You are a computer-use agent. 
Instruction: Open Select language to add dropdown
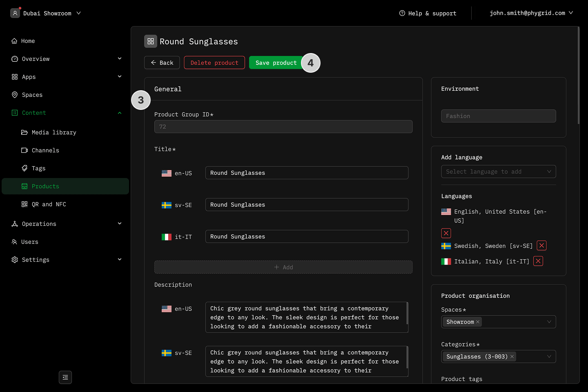click(x=498, y=171)
